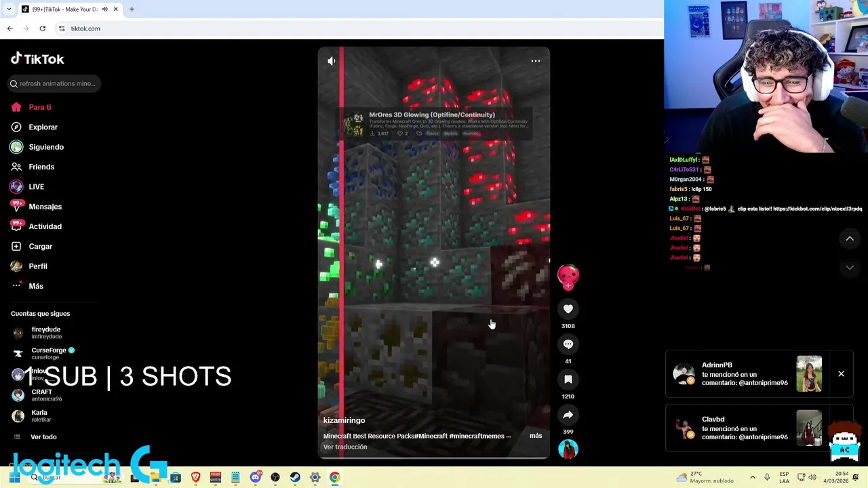Switch the ESP LAA input language
The width and height of the screenshot is (868, 488).
click(784, 478)
